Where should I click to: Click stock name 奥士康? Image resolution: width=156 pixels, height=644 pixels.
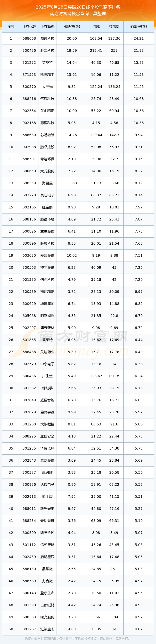coord(47,497)
